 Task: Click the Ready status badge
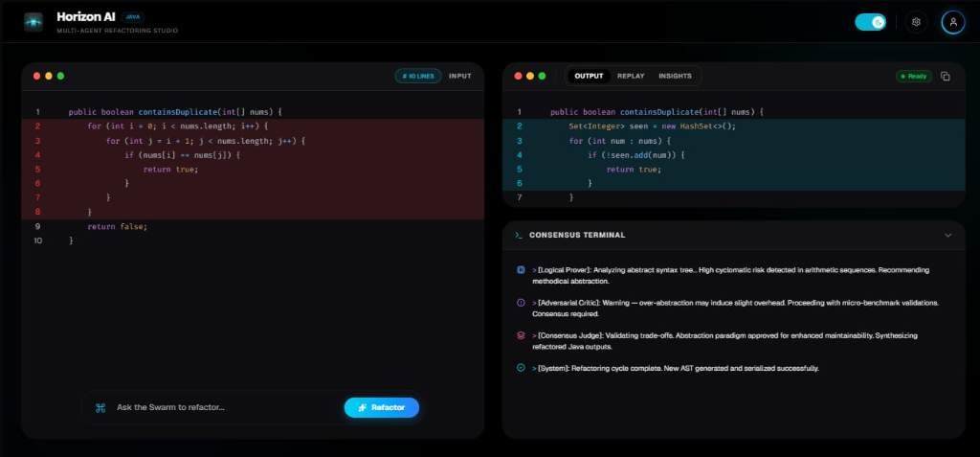[x=913, y=76]
